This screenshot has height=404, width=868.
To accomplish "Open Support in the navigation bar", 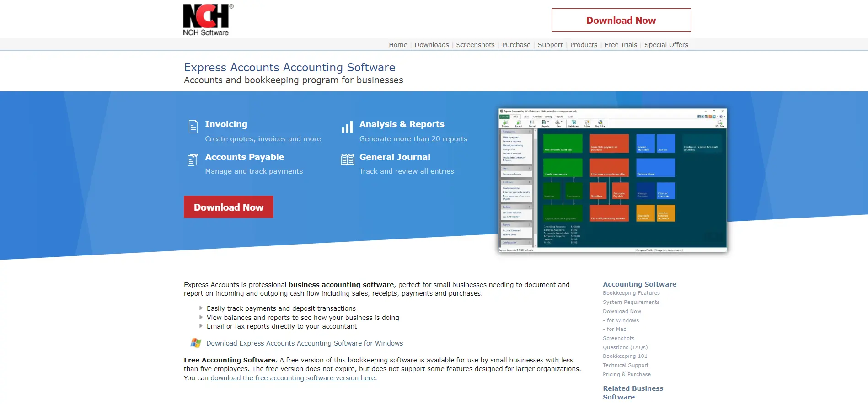I will [550, 45].
